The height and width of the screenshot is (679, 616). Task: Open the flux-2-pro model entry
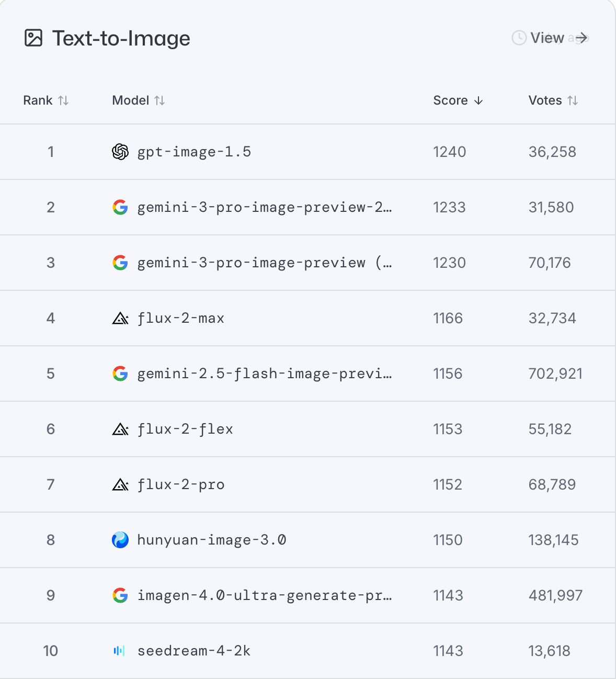[181, 484]
